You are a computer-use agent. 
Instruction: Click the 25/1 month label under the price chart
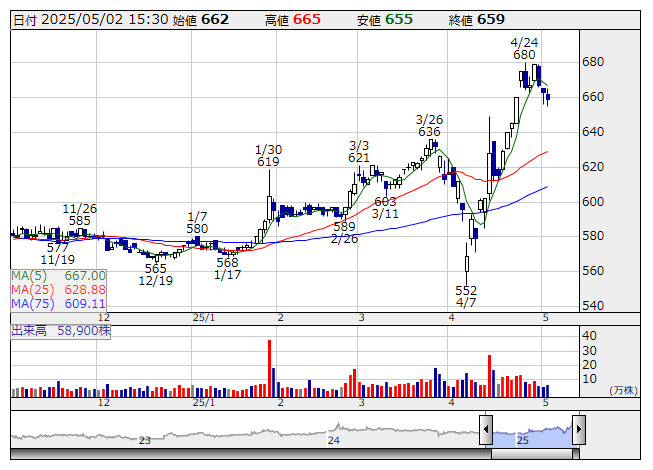(x=204, y=318)
